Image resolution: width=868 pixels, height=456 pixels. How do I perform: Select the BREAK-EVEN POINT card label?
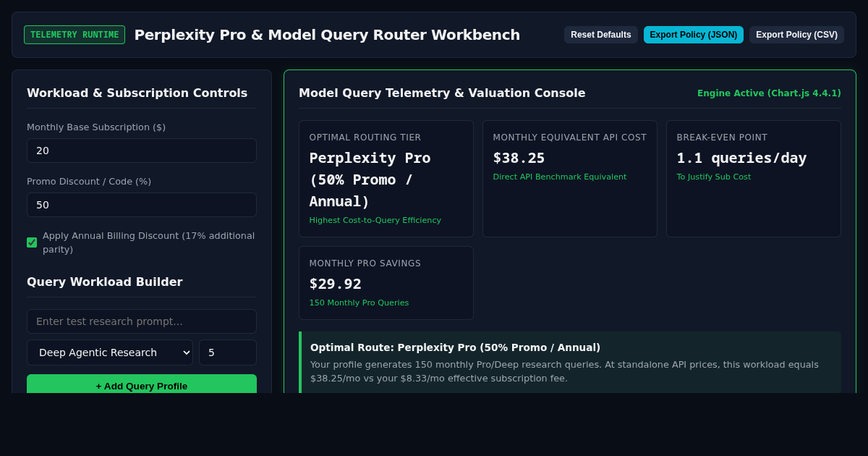(722, 138)
